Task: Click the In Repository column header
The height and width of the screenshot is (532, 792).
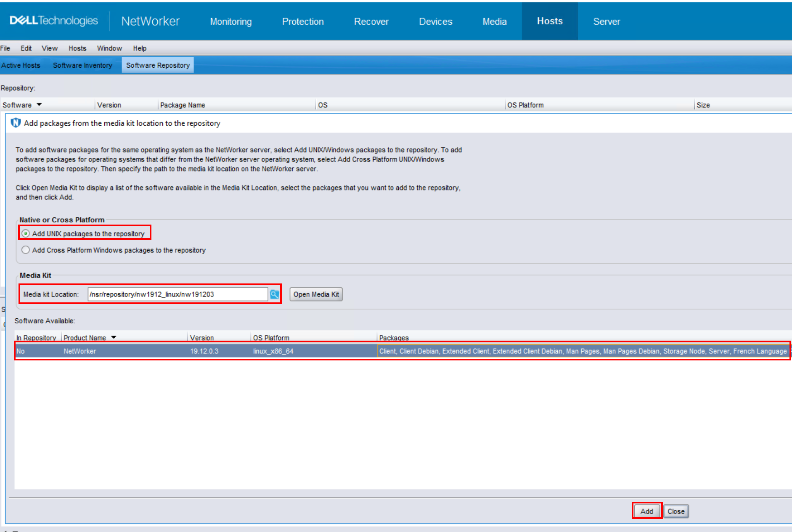Action: (36, 337)
